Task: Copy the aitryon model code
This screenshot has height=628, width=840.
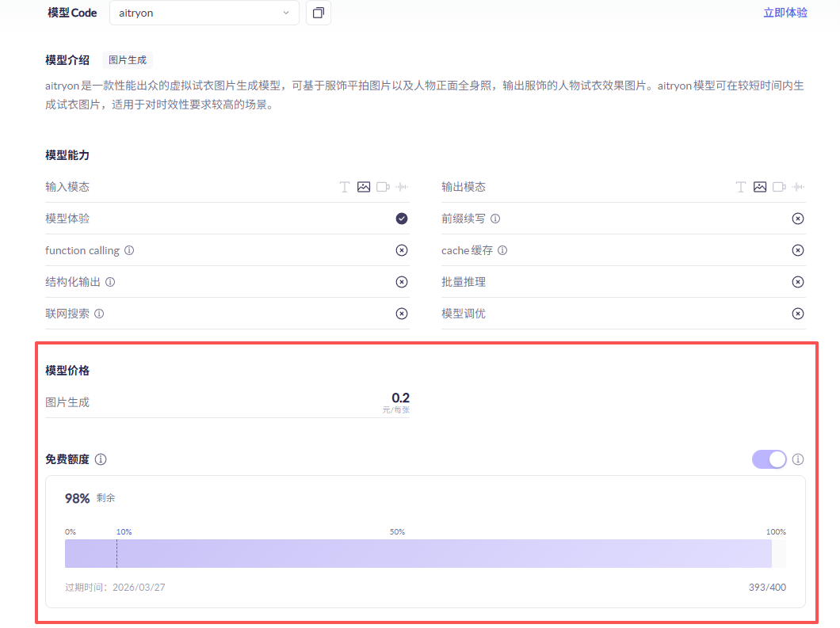Action: (318, 13)
